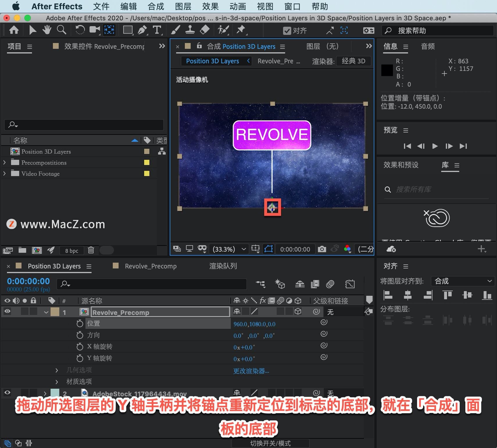
Task: Select the Clone Stamp tool
Action: click(190, 30)
